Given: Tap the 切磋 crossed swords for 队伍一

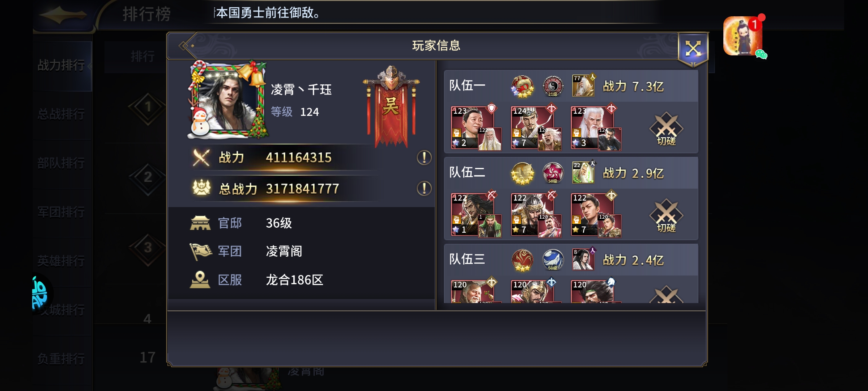Looking at the screenshot, I should pos(666,129).
